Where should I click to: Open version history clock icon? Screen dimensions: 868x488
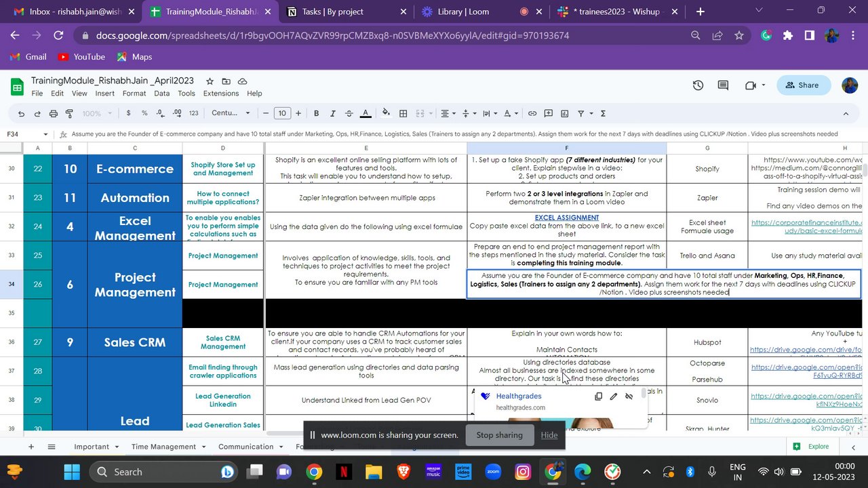coord(698,85)
